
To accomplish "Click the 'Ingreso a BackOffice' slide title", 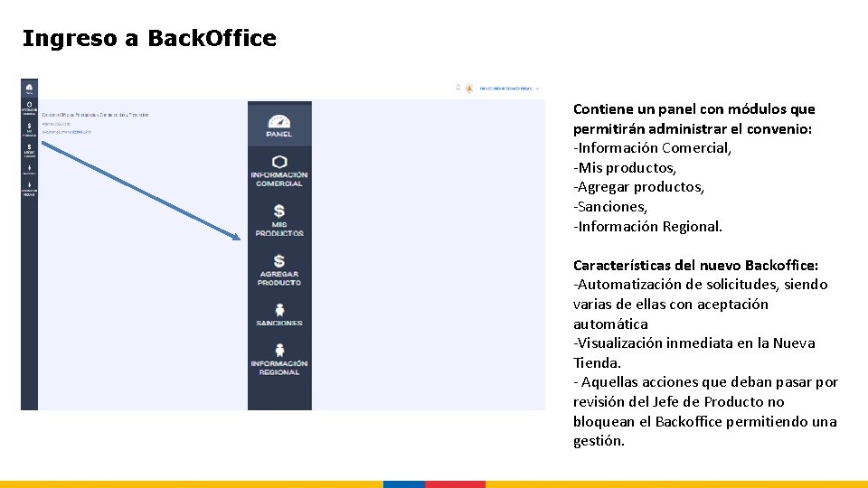I will click(149, 38).
